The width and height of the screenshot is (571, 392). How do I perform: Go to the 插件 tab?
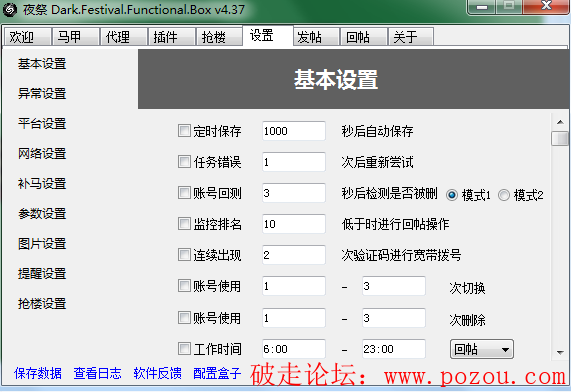coord(172,36)
